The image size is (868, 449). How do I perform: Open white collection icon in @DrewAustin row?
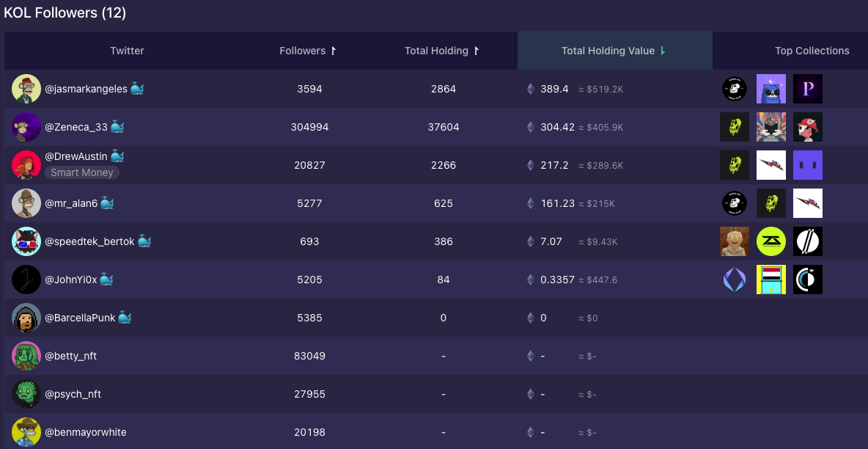(771, 165)
